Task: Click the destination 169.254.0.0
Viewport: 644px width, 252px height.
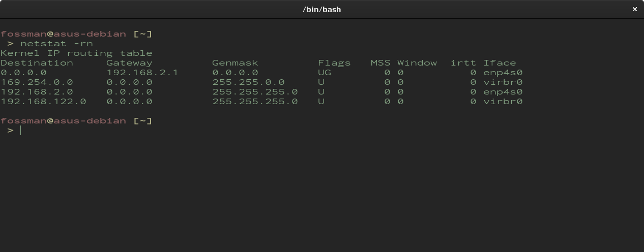Action: coord(37,82)
